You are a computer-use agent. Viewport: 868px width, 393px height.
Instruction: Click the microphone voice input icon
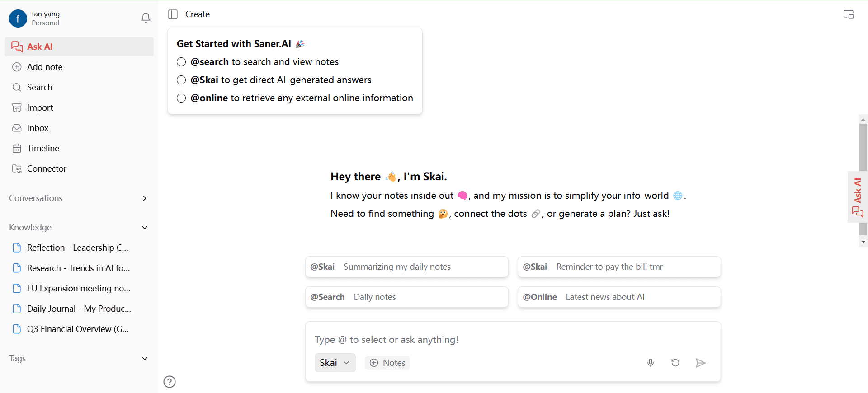(x=651, y=363)
